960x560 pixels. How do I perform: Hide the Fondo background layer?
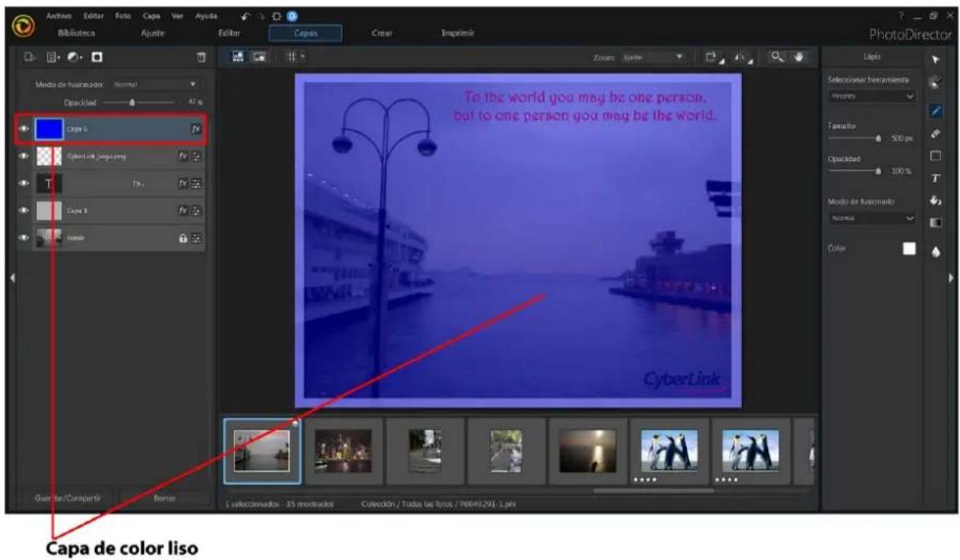pyautogui.click(x=23, y=238)
